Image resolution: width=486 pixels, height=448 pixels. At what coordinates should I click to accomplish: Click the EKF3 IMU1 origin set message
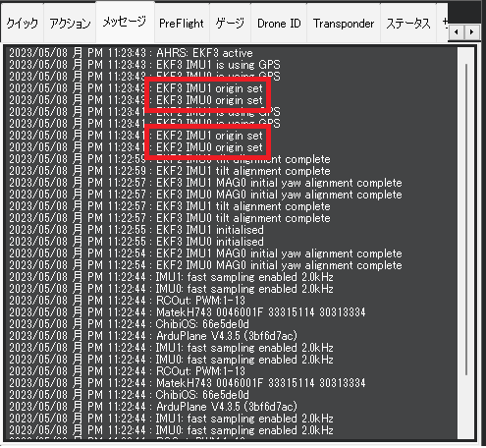pyautogui.click(x=209, y=88)
